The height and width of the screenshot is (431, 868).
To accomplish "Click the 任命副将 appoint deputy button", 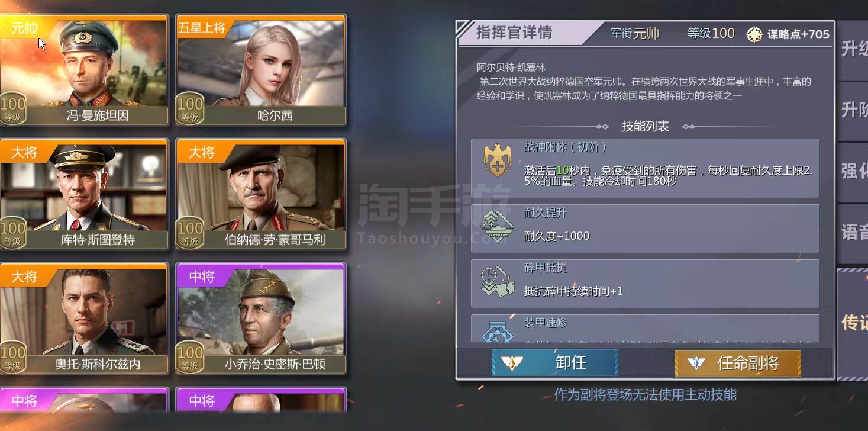I will (x=738, y=362).
